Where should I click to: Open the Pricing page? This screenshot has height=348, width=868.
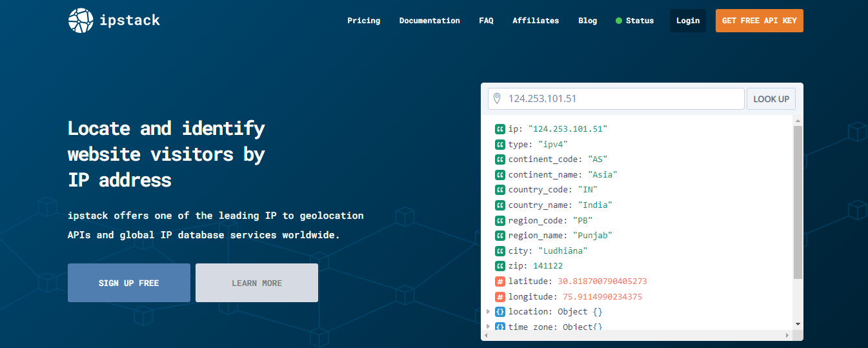click(363, 21)
